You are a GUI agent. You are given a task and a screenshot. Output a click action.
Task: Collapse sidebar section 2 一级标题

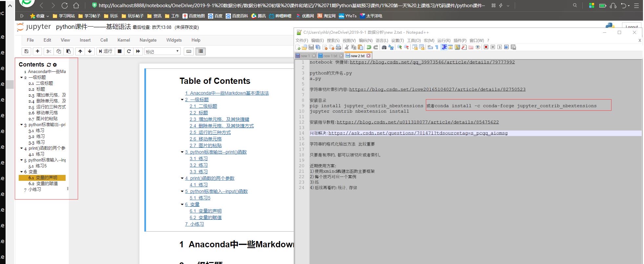tap(22, 78)
